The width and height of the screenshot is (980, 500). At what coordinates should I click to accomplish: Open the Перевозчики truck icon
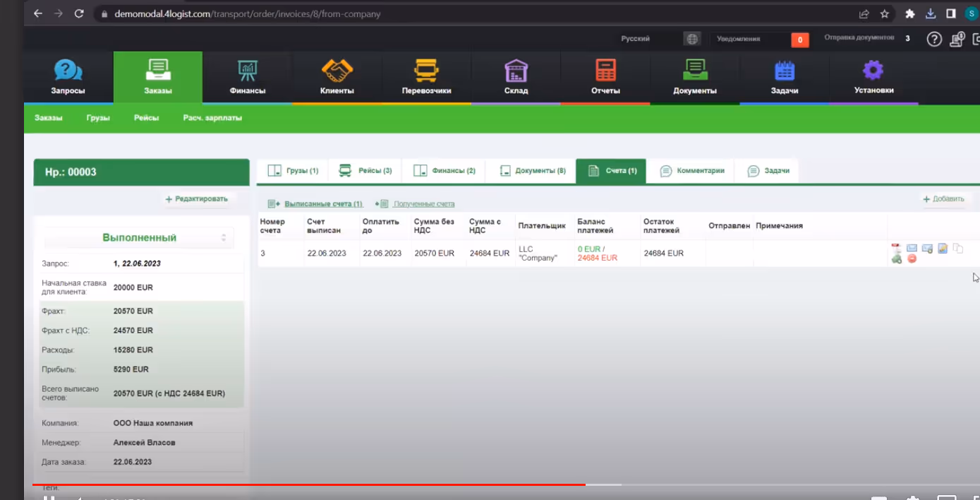click(x=426, y=71)
